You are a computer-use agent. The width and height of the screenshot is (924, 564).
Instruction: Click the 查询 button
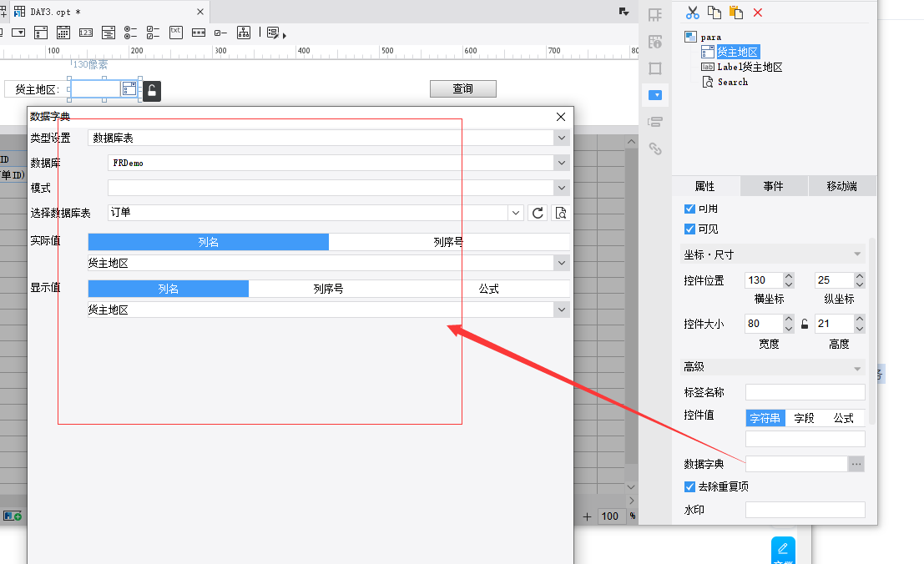(x=462, y=88)
